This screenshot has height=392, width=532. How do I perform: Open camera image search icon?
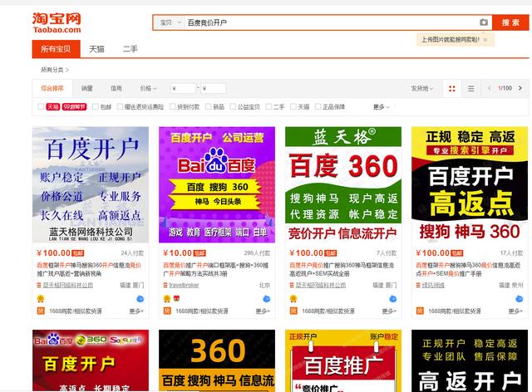pos(484,22)
